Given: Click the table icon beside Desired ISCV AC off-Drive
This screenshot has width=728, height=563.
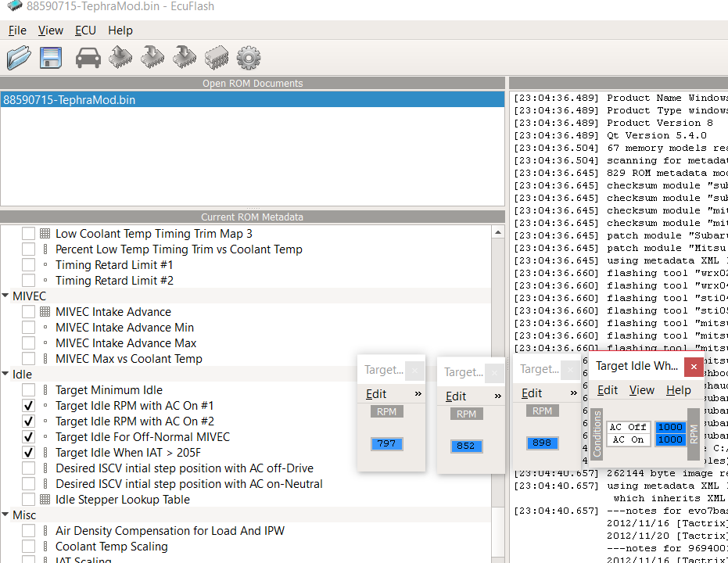Looking at the screenshot, I should 45,468.
